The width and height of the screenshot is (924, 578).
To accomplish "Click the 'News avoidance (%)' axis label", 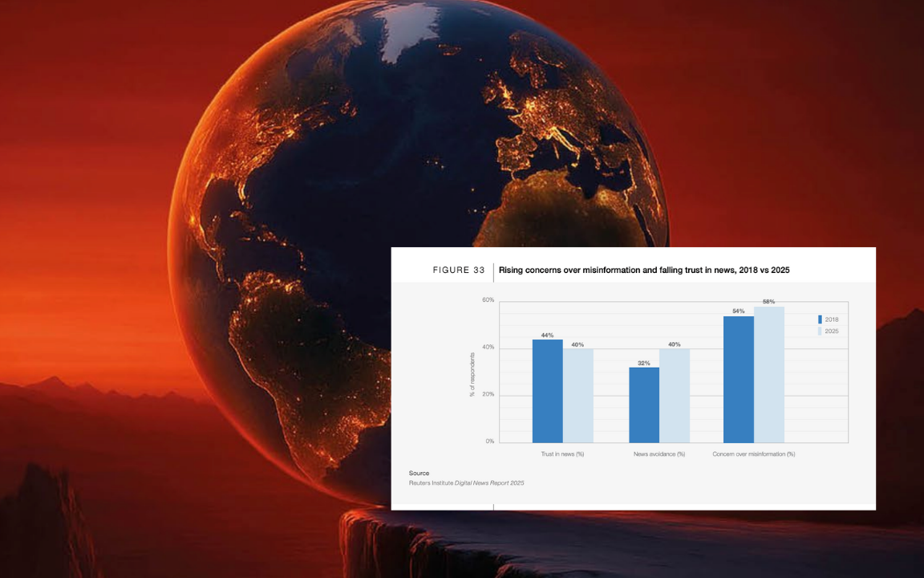I will point(659,454).
